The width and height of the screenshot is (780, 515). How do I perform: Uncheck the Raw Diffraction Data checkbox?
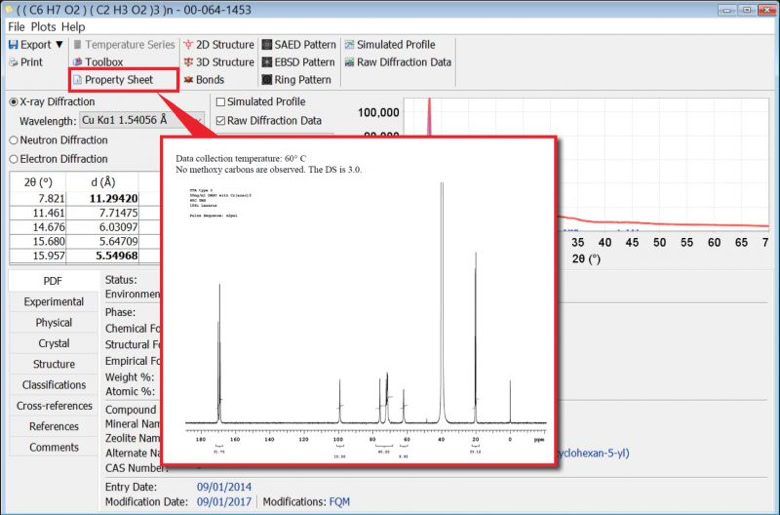(220, 121)
